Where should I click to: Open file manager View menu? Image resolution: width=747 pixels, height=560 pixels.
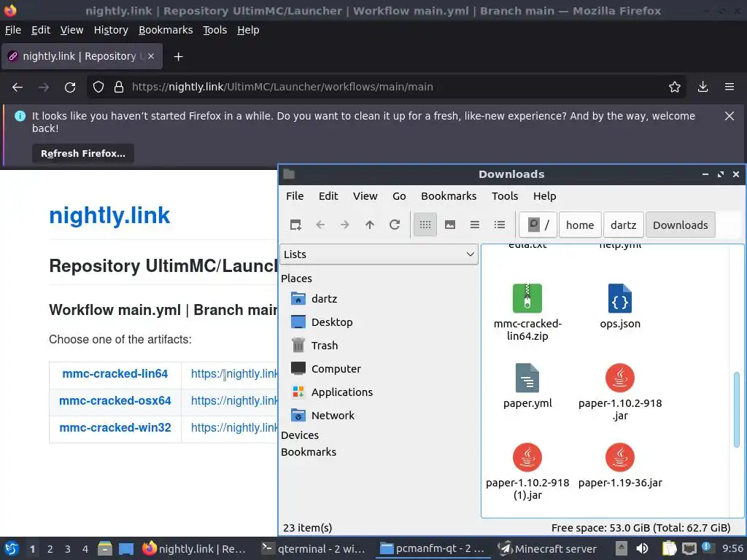pyautogui.click(x=365, y=196)
